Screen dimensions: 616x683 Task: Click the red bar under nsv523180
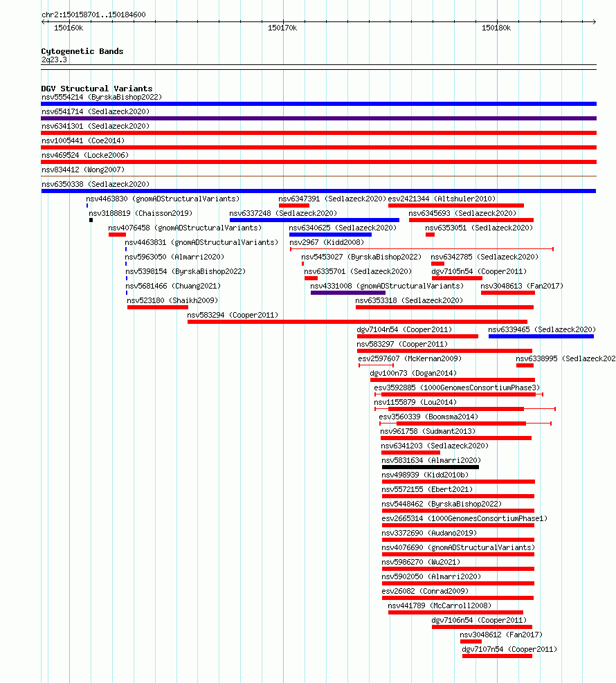[158, 307]
